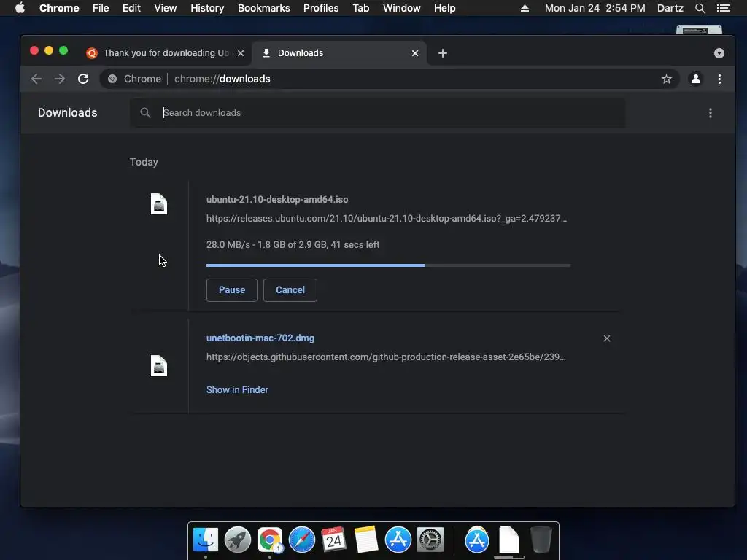
Task: Open Safari from the Dock
Action: tap(302, 540)
